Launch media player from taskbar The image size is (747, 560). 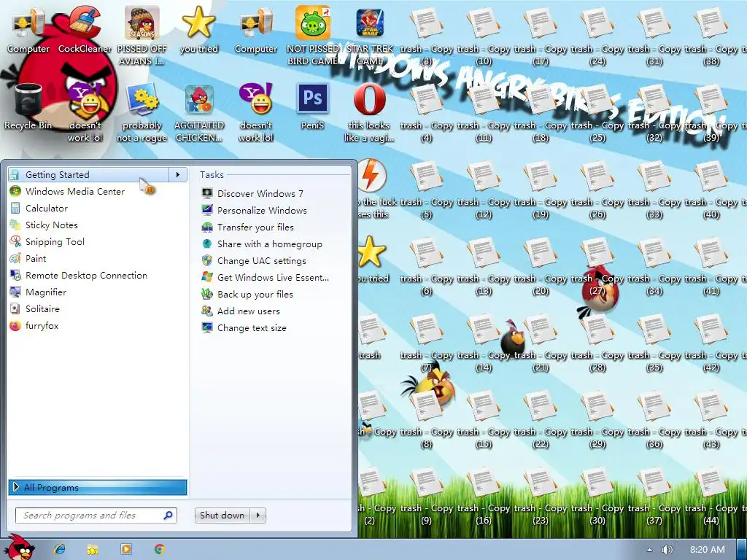[126, 549]
